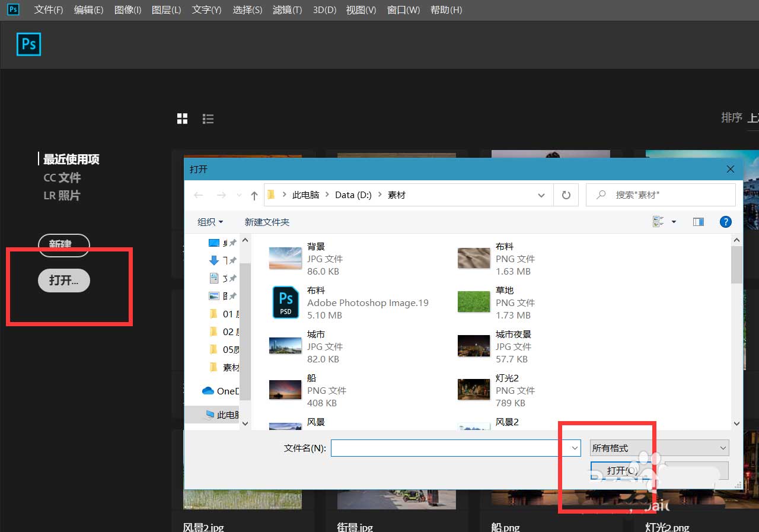This screenshot has width=759, height=532.
Task: Select CC 文件 in the home sidebar
Action: tap(62, 177)
